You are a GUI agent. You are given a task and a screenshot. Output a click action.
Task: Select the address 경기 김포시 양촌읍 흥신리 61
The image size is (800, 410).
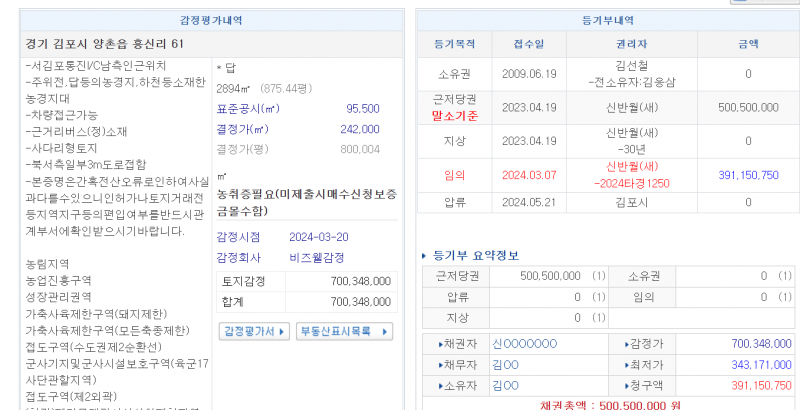[104, 44]
